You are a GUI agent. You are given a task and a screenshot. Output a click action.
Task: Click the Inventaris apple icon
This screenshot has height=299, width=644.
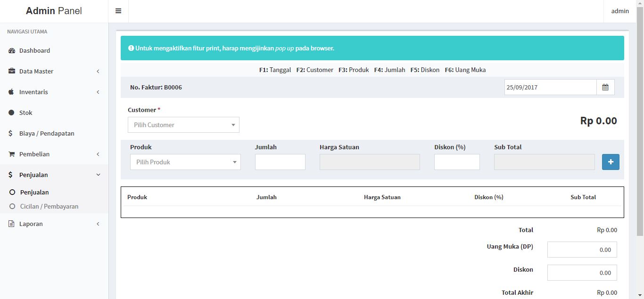pyautogui.click(x=12, y=92)
